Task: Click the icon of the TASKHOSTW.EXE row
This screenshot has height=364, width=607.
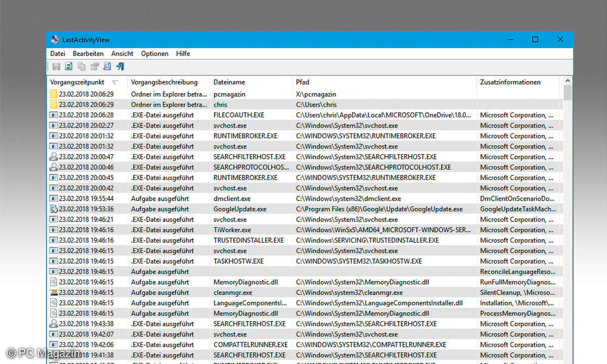Action: pyautogui.click(x=54, y=261)
